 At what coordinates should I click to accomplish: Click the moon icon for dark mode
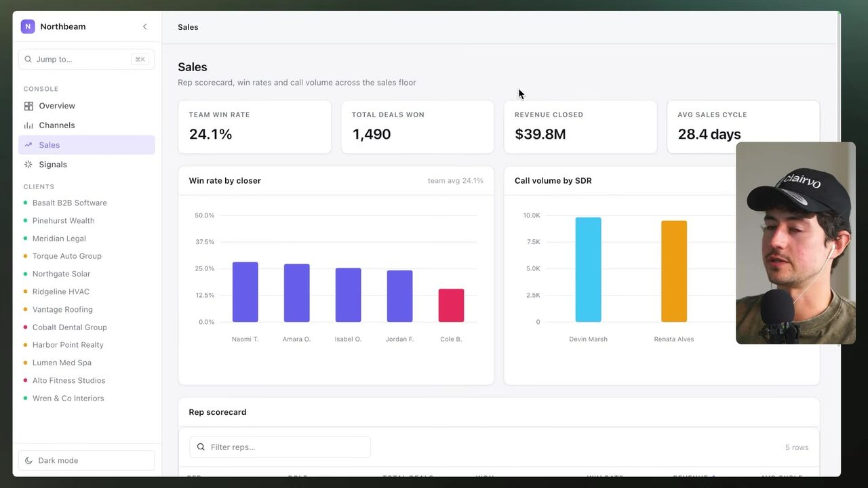(x=28, y=460)
